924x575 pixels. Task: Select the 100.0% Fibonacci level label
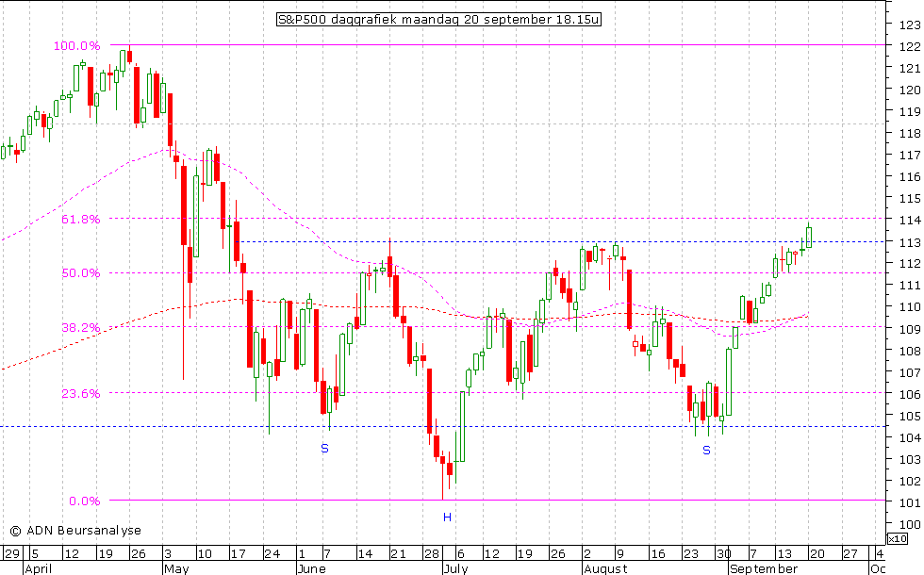click(x=76, y=46)
